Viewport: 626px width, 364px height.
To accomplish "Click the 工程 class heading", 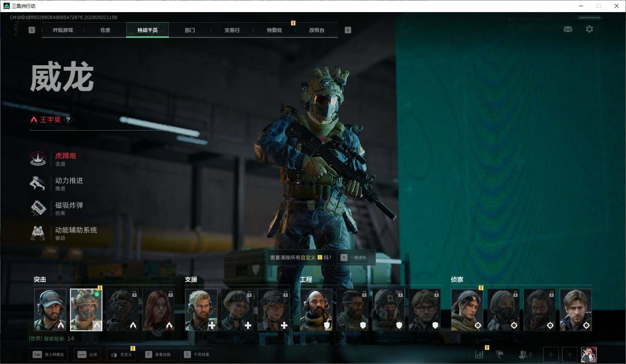I will (306, 280).
